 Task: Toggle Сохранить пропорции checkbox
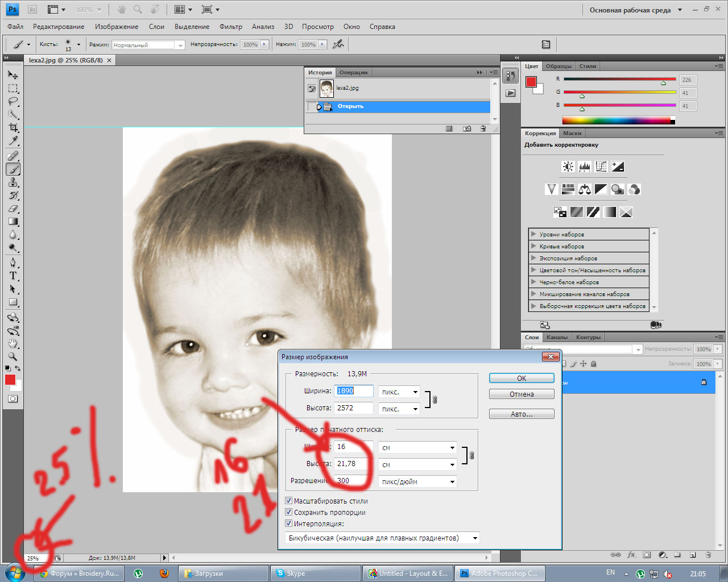point(288,512)
